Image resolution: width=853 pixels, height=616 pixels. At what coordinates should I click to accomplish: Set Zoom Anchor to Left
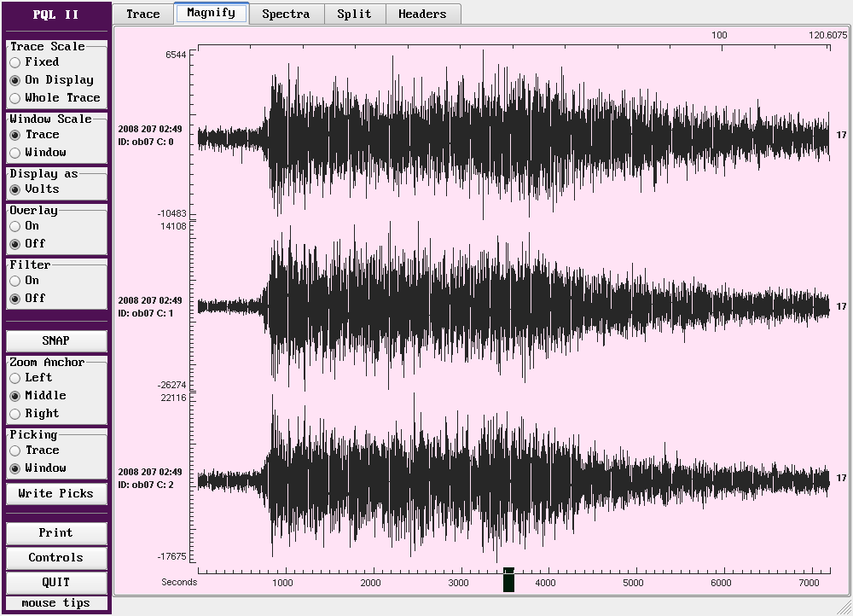(x=15, y=378)
